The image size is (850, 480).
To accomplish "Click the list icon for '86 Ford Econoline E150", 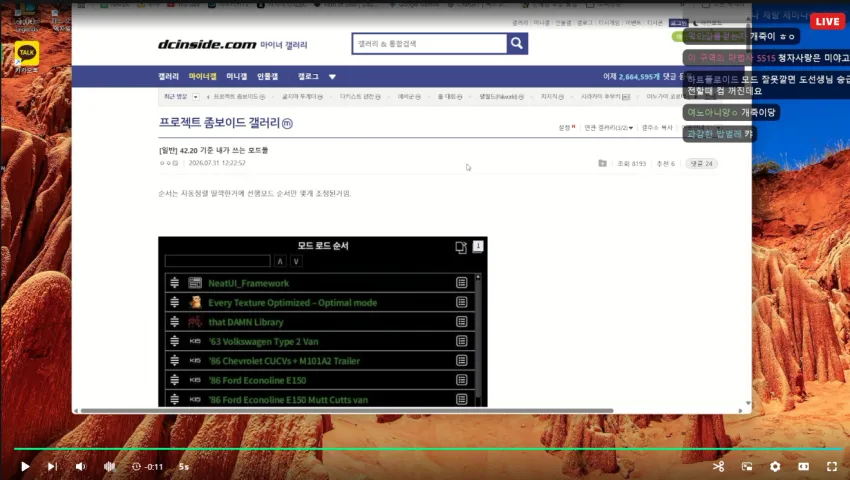I will tap(461, 380).
